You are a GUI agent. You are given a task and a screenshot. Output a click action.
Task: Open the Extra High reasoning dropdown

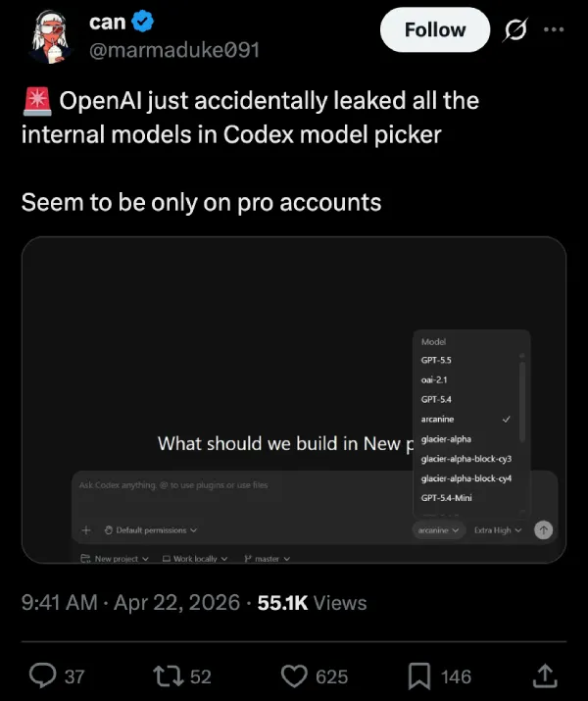498,530
